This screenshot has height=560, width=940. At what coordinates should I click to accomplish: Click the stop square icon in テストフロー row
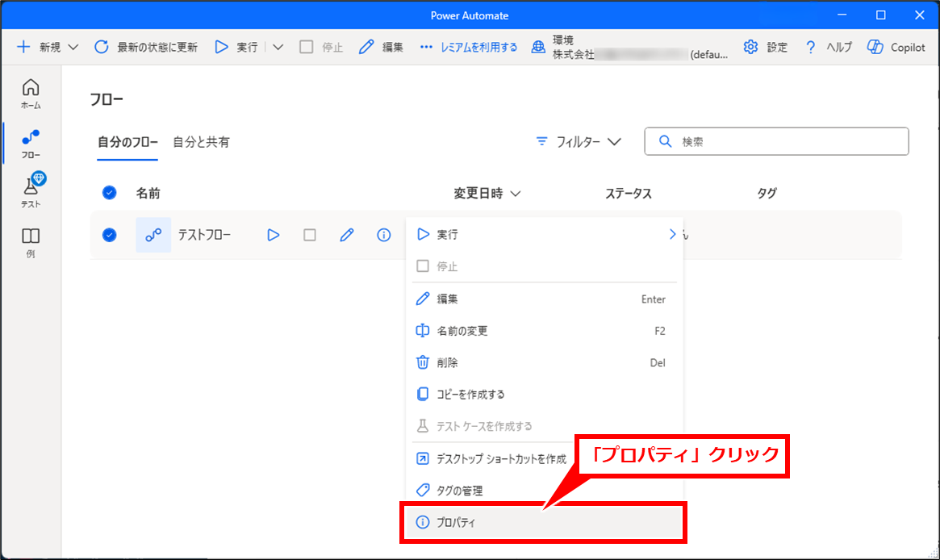point(310,235)
